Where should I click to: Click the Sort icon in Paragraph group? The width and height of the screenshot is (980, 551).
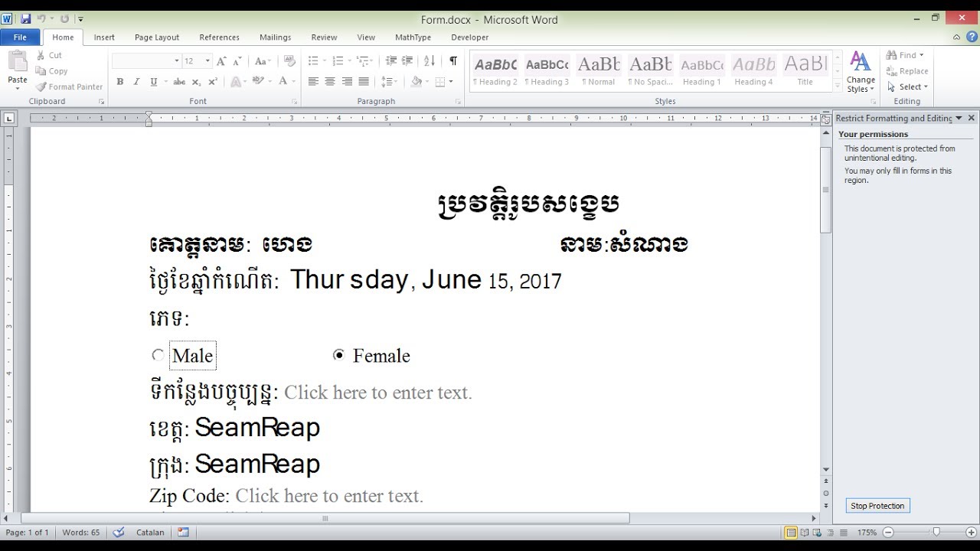[430, 60]
